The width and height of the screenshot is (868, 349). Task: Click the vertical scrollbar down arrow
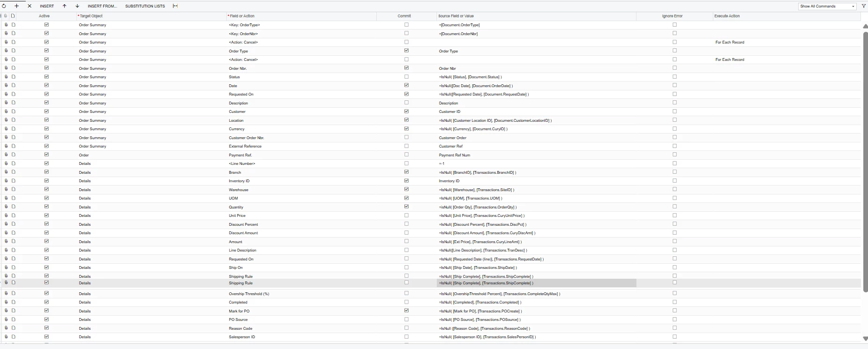point(865,338)
